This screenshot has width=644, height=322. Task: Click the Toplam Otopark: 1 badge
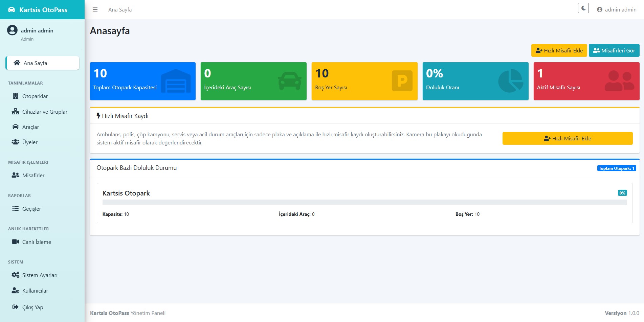[617, 168]
